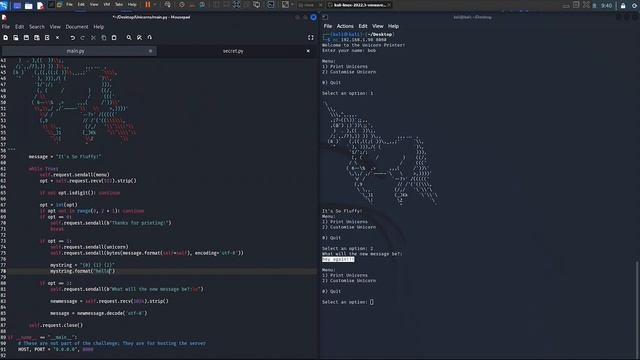The width and height of the screenshot is (640, 360).
Task: Click the power/logout icon in Kali panel
Action: pos(635,6)
